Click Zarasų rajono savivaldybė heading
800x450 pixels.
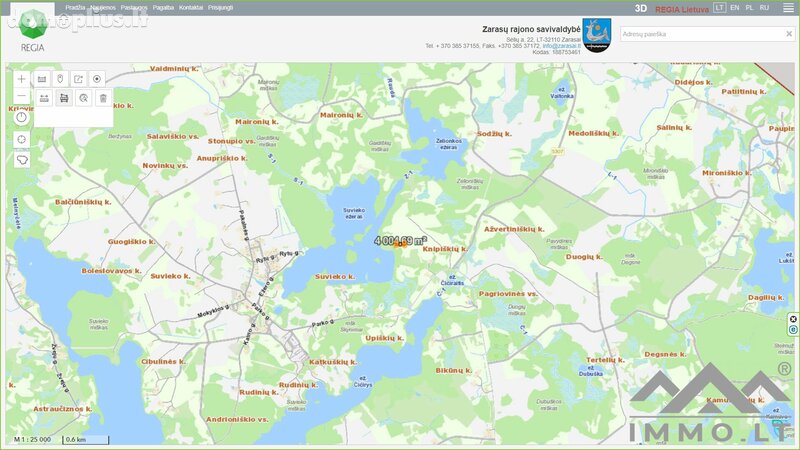tap(531, 29)
